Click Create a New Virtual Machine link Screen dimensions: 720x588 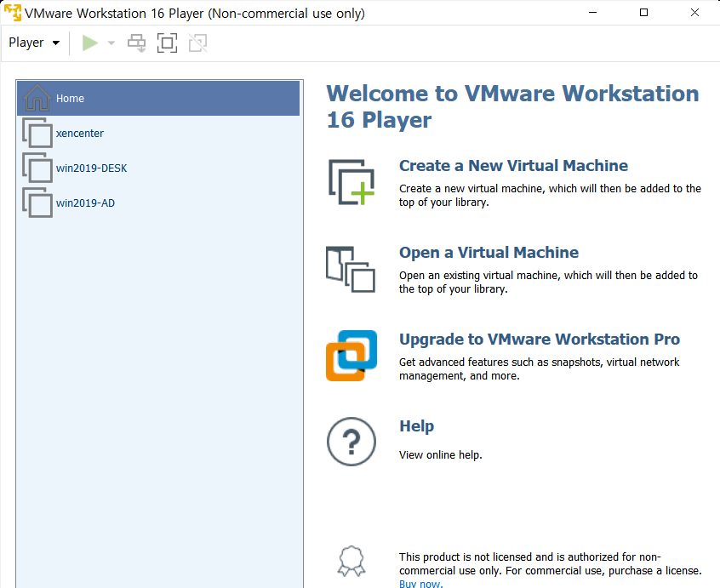[513, 166]
